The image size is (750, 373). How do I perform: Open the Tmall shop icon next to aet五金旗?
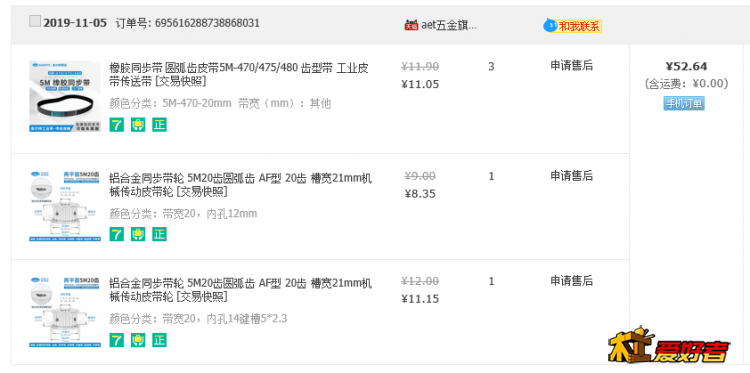coord(411,25)
